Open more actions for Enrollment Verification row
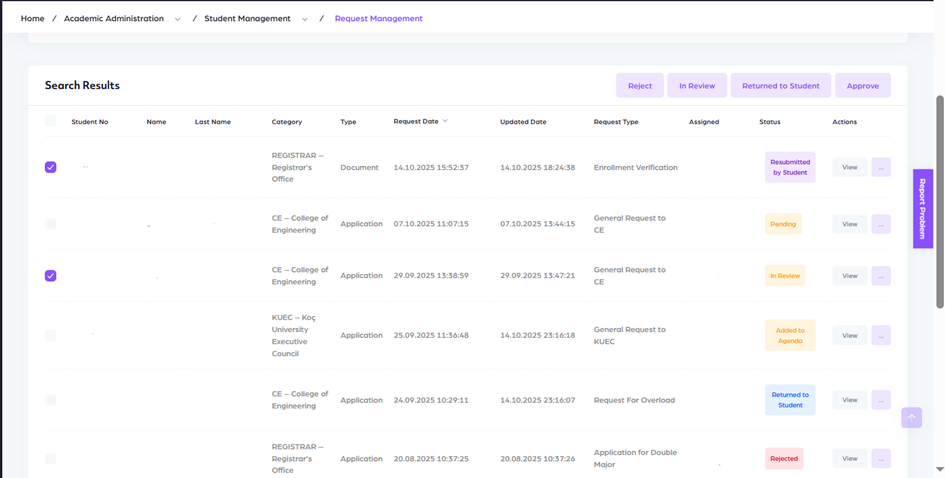This screenshot has width=945, height=478. pyautogui.click(x=880, y=168)
